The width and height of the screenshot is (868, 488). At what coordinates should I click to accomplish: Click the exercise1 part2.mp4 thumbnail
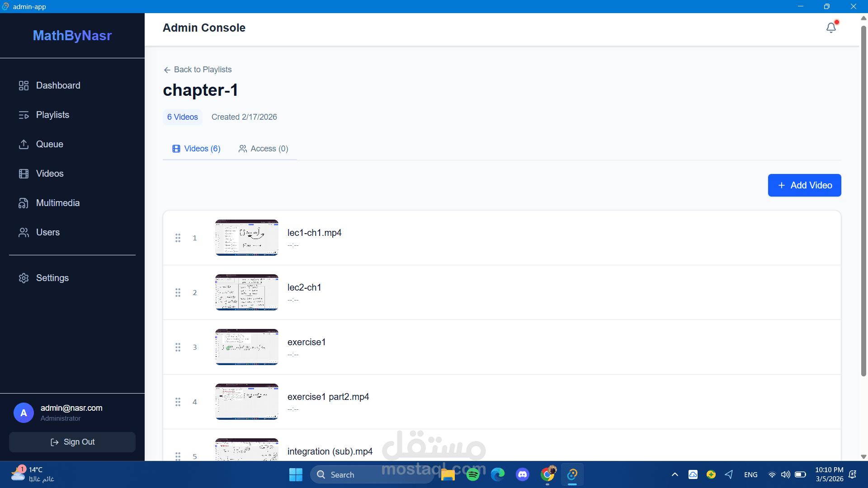coord(247,402)
